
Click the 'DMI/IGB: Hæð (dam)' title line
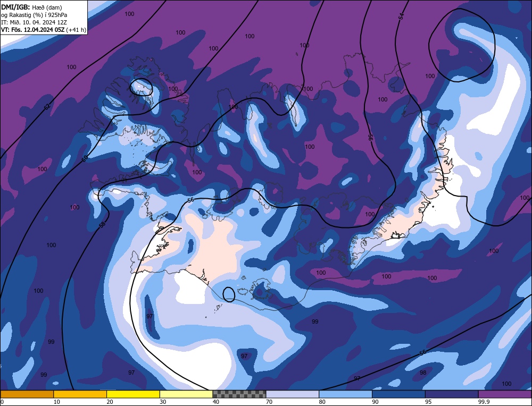click(32, 7)
